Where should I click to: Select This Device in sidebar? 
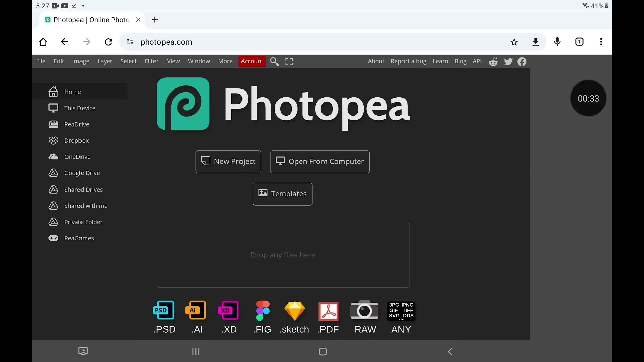pyautogui.click(x=80, y=108)
